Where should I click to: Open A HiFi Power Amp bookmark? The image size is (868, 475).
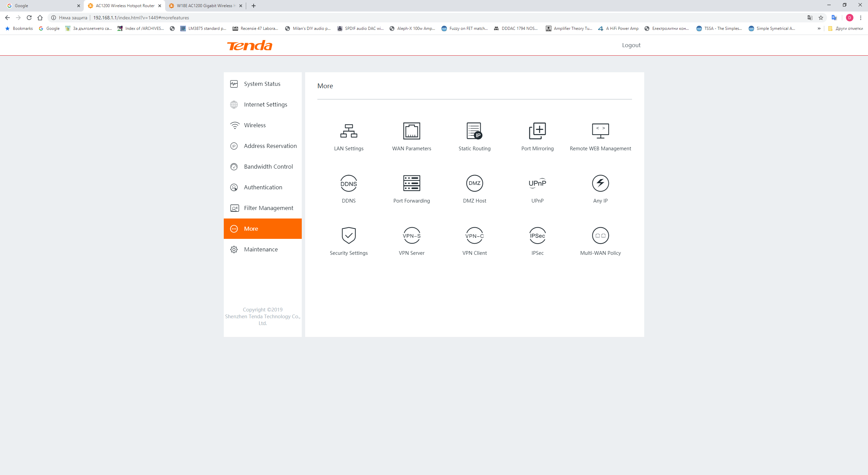[x=618, y=28]
